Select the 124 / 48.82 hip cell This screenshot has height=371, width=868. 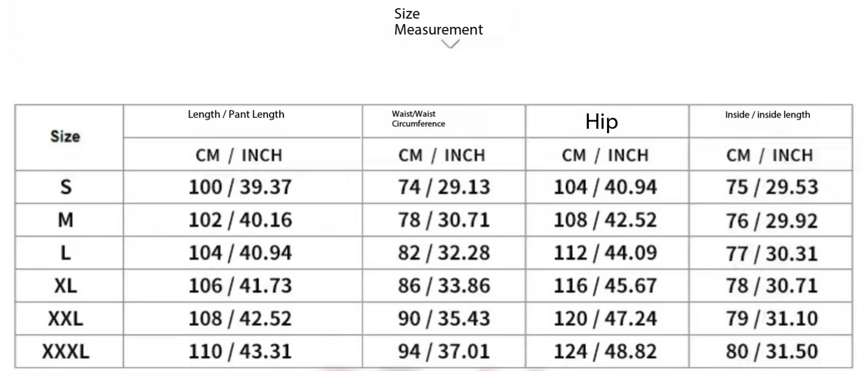605,351
